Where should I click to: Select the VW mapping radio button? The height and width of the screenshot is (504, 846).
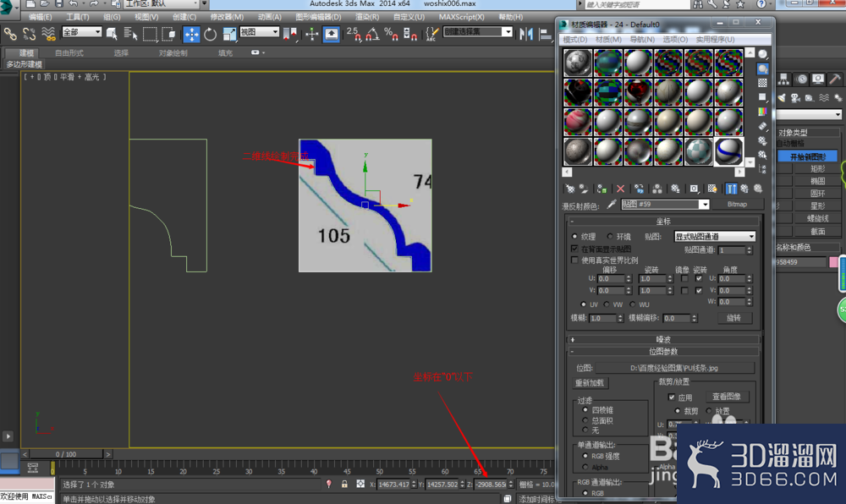coord(607,304)
